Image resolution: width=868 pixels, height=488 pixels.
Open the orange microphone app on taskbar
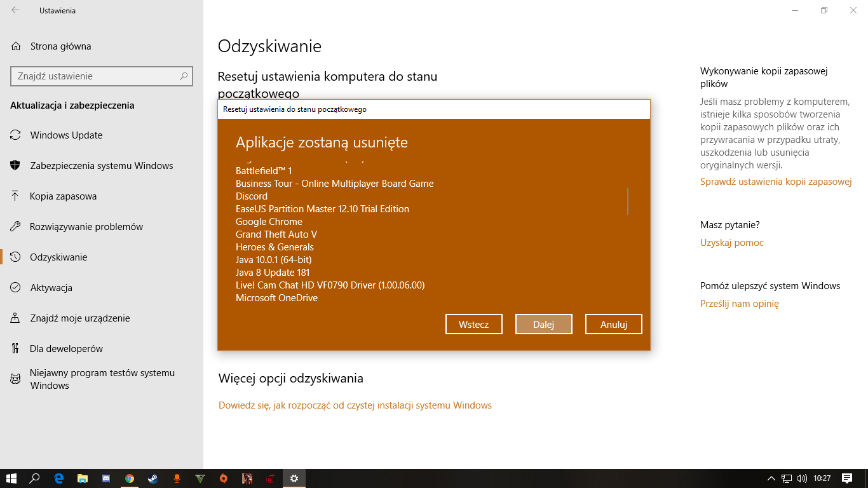[177, 478]
